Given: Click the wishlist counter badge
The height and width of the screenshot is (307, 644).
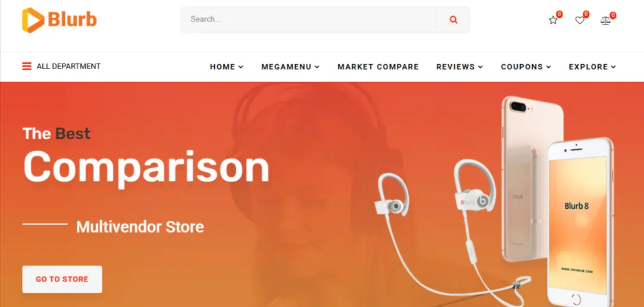Looking at the screenshot, I should (586, 14).
